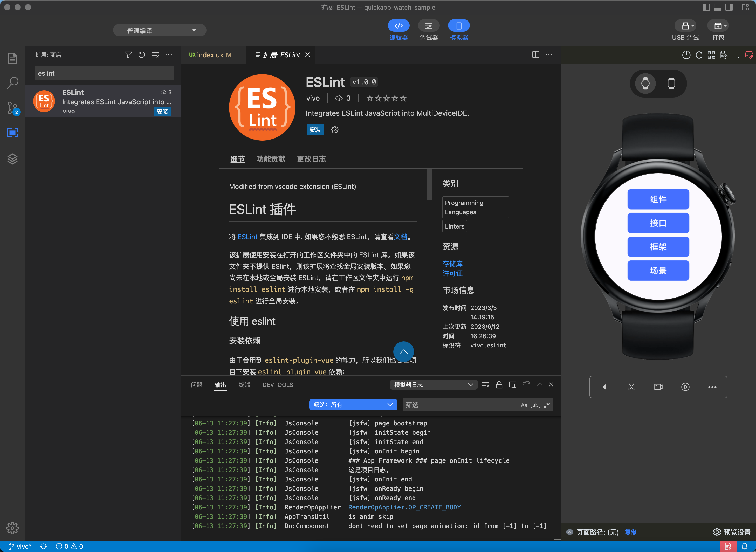Open the Explorer files icon in activity bar
Image resolution: width=756 pixels, height=552 pixels.
(x=12, y=58)
